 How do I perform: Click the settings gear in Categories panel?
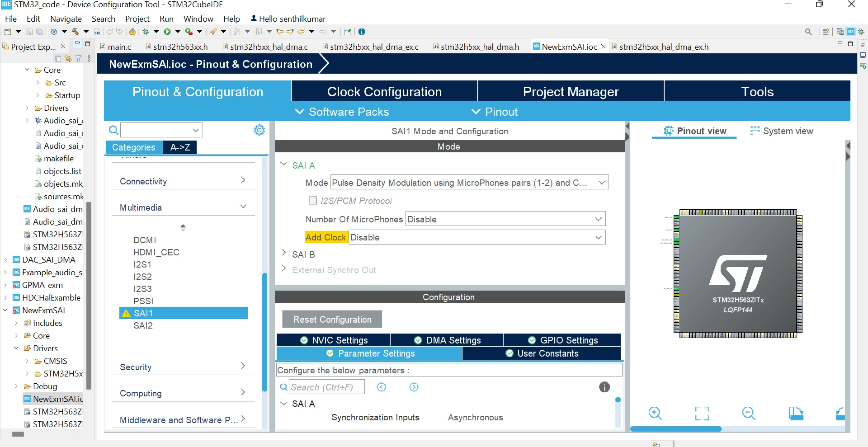[x=259, y=130]
